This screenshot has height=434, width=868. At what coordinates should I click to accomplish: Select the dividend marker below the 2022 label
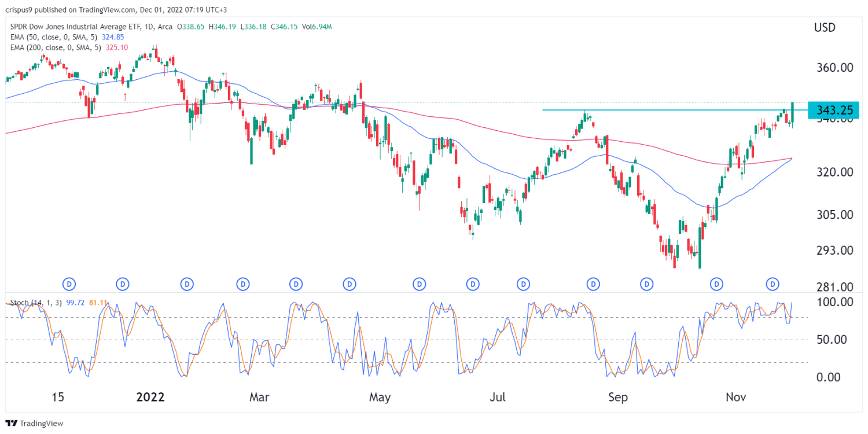tap(122, 284)
